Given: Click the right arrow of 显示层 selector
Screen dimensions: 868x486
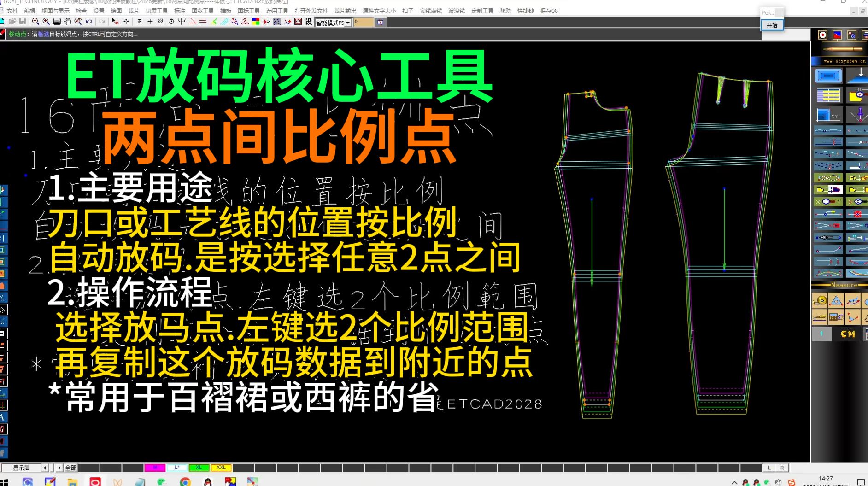Looking at the screenshot, I should (x=59, y=467).
